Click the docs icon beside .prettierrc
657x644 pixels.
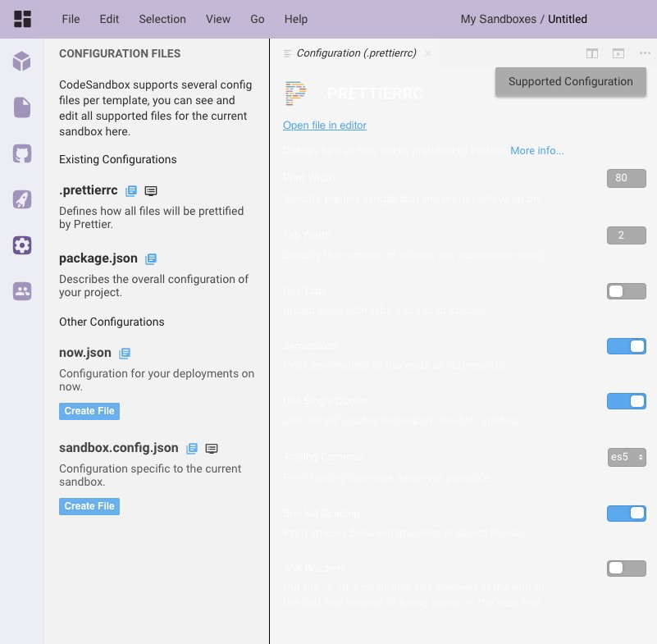(131, 190)
